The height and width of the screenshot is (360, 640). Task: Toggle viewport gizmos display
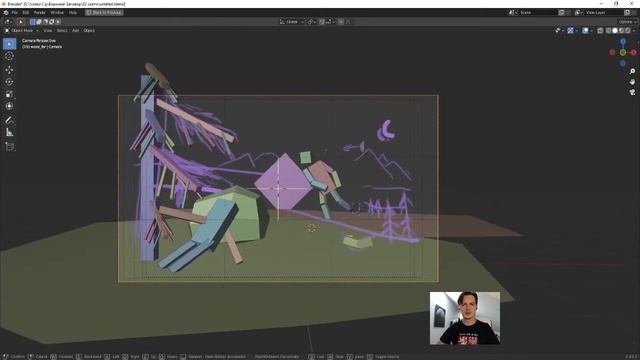(570, 31)
